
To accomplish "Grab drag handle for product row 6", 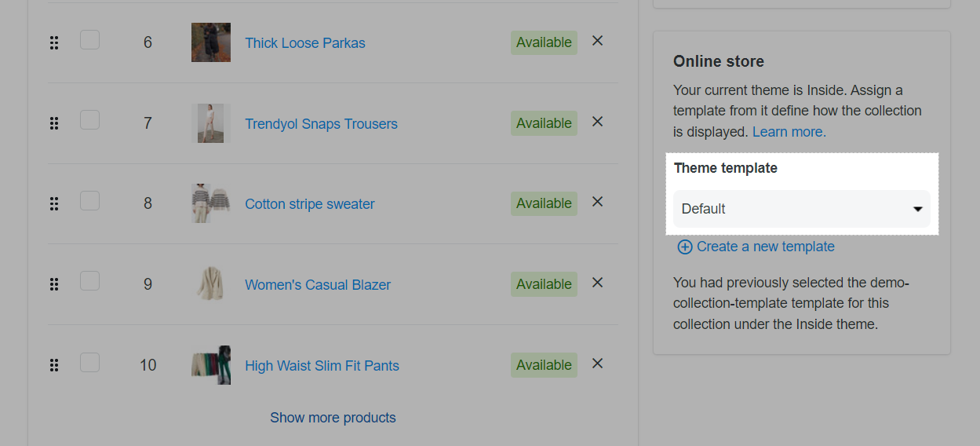I will point(54,43).
